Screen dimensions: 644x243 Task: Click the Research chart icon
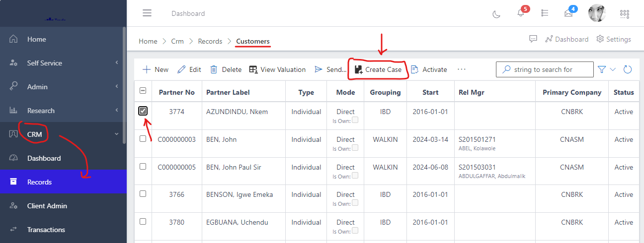[14, 111]
